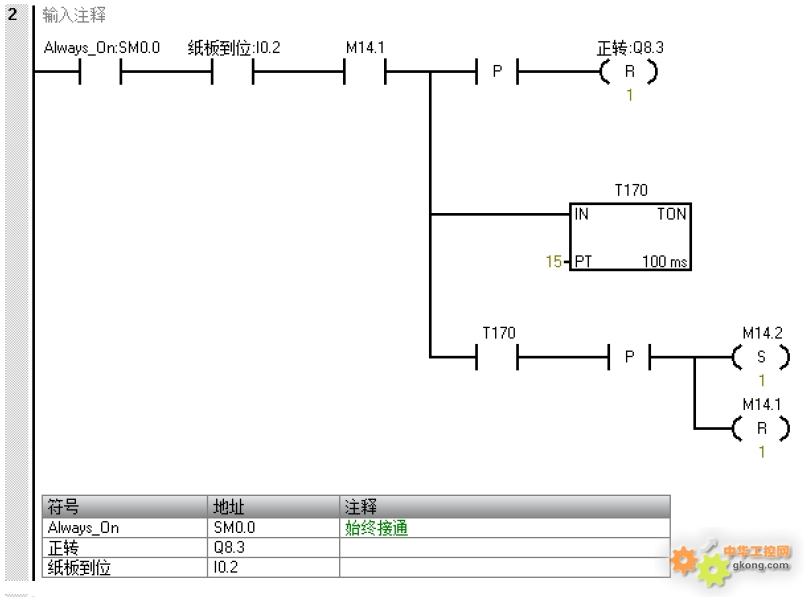Select the SM0.0 address cell
804x597 pixels.
pos(274,528)
